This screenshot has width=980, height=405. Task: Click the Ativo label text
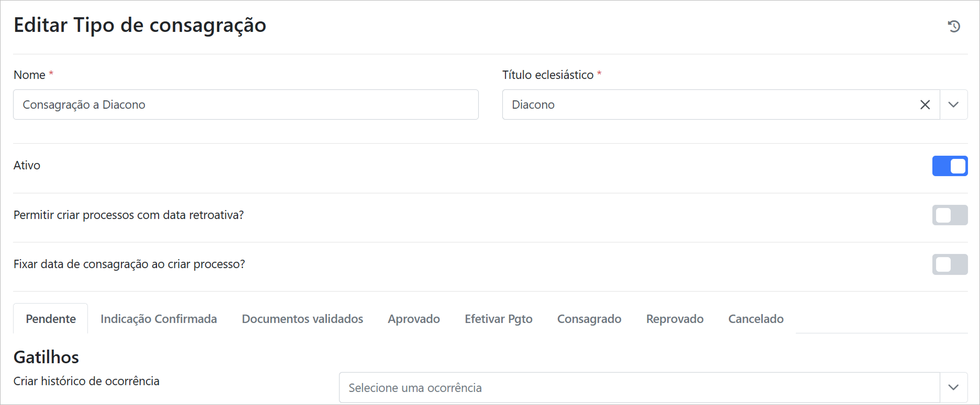point(27,165)
